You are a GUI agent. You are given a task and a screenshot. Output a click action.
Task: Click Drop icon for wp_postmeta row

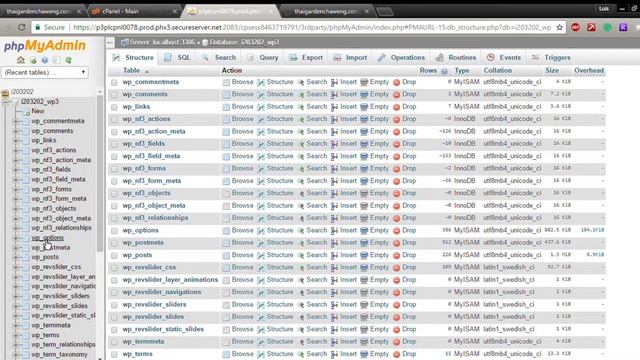pyautogui.click(x=396, y=243)
